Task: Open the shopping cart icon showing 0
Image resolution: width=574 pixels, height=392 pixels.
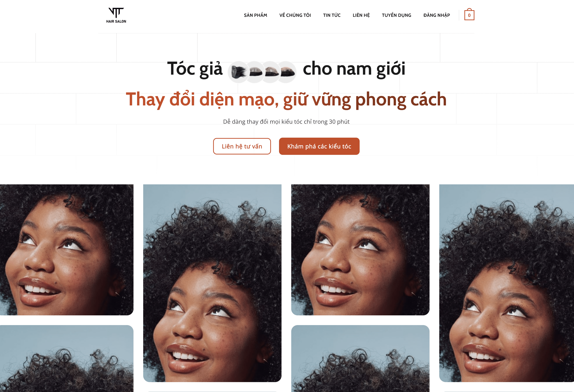Action: 469,14
